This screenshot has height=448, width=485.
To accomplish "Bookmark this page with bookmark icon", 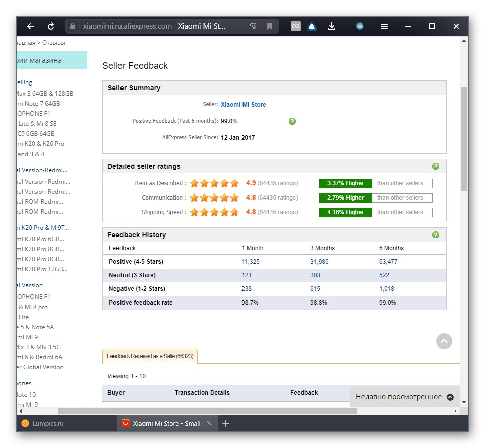I will click(x=270, y=26).
